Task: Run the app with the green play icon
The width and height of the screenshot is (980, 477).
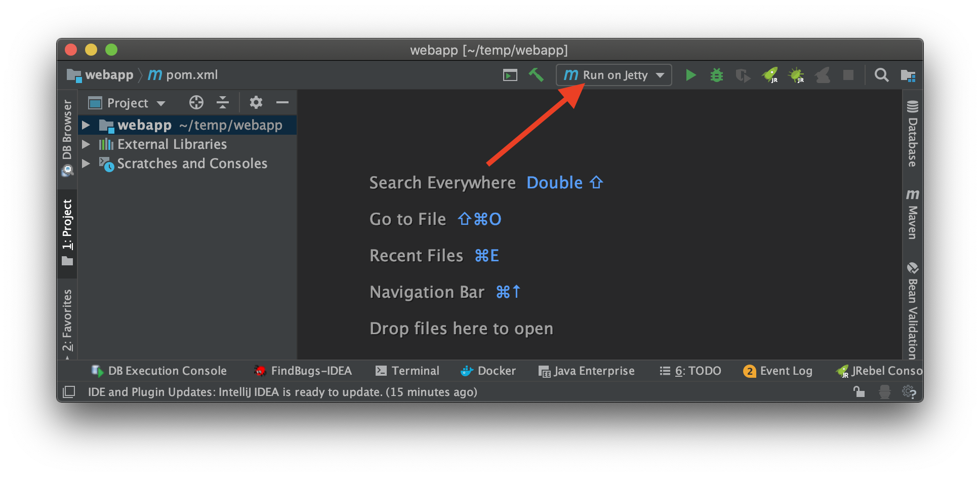Action: (690, 75)
